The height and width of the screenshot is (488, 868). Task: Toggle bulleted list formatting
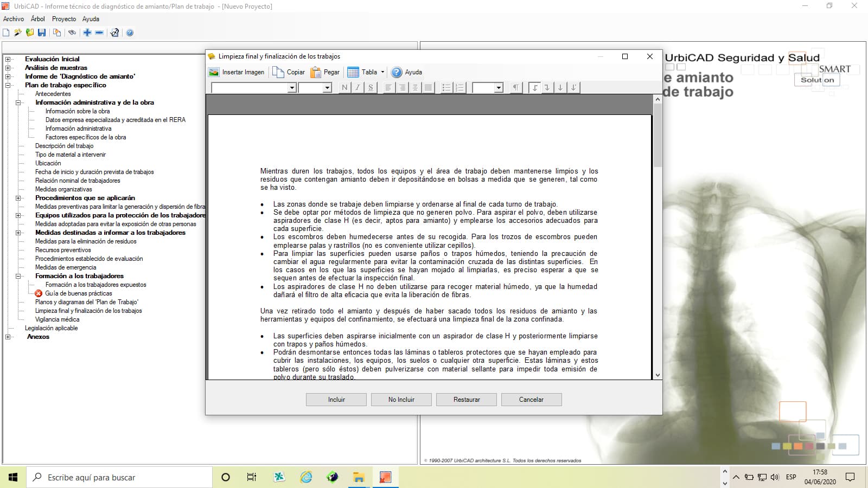coord(446,87)
